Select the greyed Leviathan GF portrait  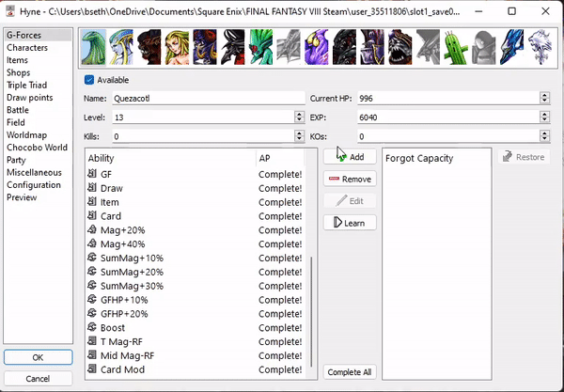click(289, 47)
